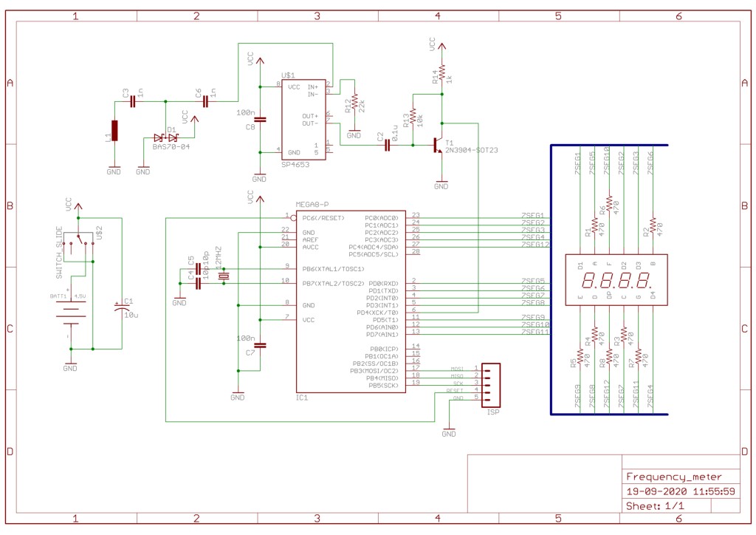Click the PB5(SCK) pin label
The width and height of the screenshot is (756, 535).
[x=384, y=386]
